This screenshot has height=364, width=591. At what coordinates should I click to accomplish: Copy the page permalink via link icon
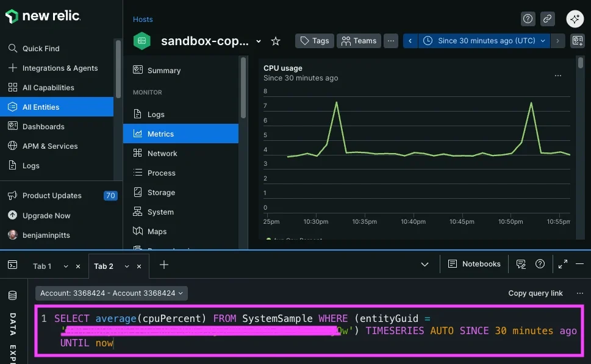point(547,19)
